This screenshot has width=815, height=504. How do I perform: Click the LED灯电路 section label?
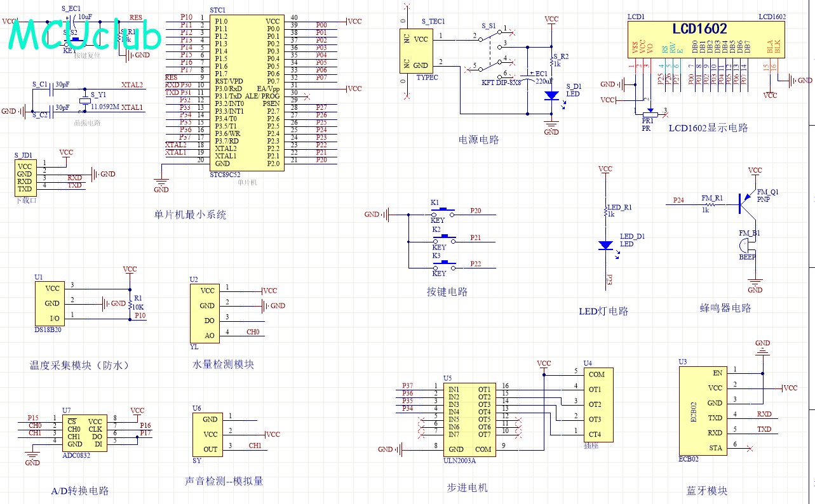603,311
